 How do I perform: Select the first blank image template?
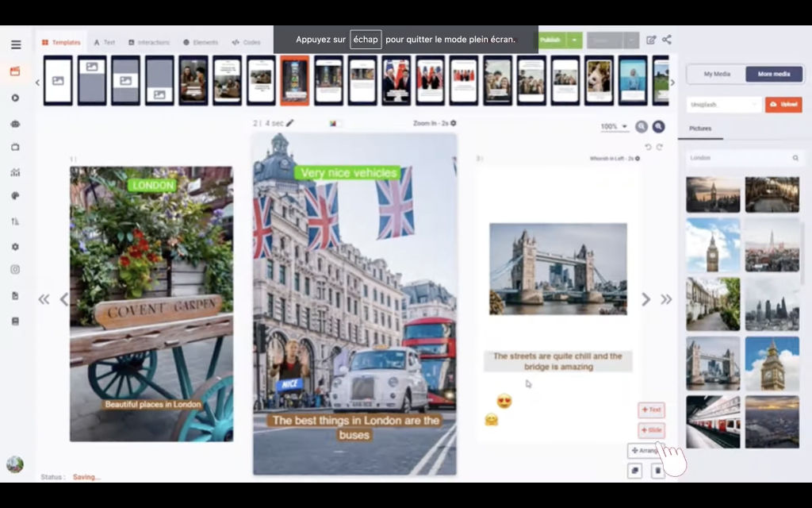pos(58,81)
